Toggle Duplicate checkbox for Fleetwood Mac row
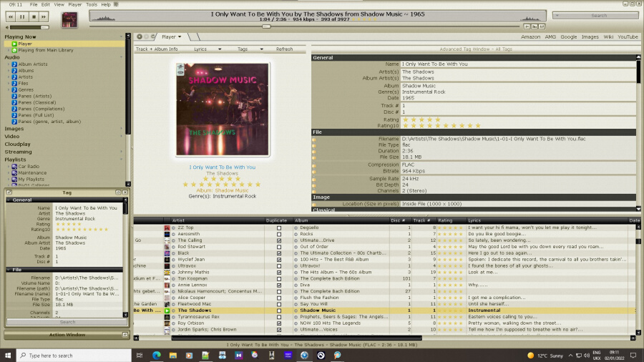 (x=279, y=305)
